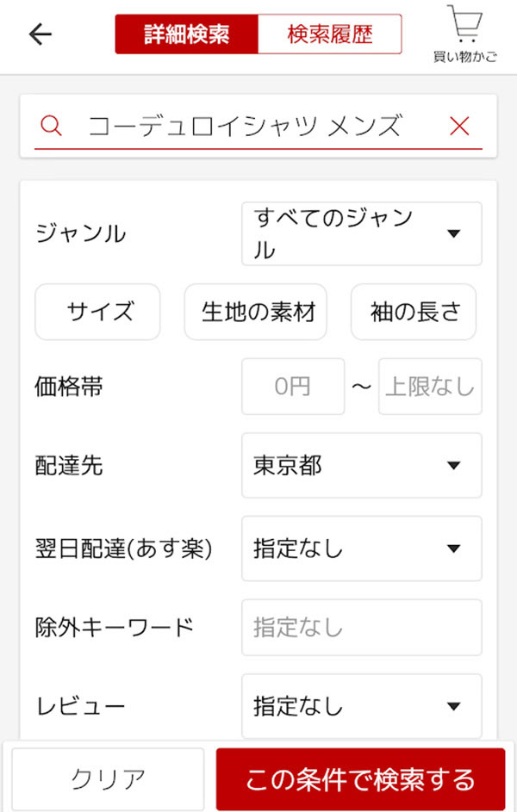Viewport: 517px width, 812px height.
Task: Switch to 検索履歴 tab
Action: pyautogui.click(x=330, y=34)
